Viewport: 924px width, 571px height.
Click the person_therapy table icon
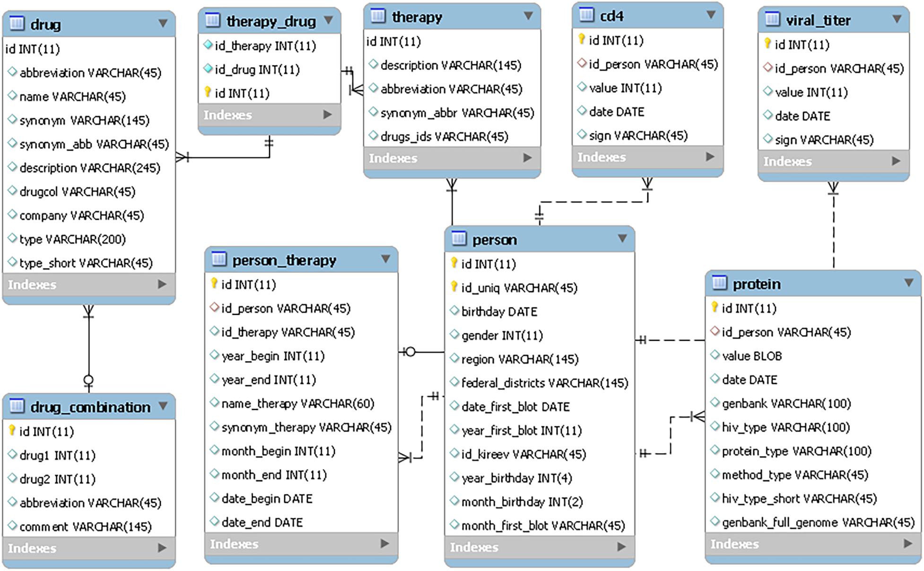click(218, 259)
